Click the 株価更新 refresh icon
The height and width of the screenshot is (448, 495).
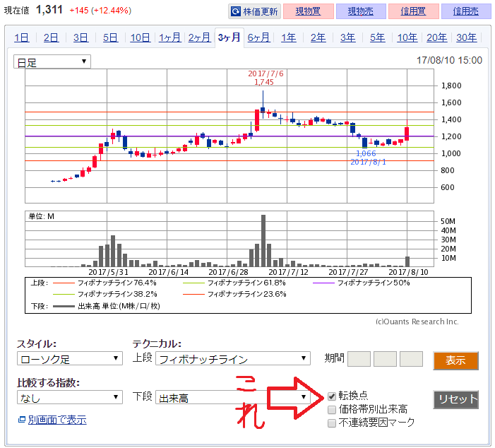[236, 12]
